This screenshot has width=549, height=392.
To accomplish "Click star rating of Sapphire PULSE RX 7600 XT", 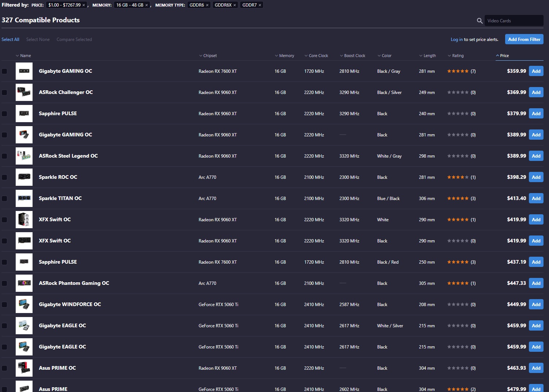I will [x=458, y=262].
